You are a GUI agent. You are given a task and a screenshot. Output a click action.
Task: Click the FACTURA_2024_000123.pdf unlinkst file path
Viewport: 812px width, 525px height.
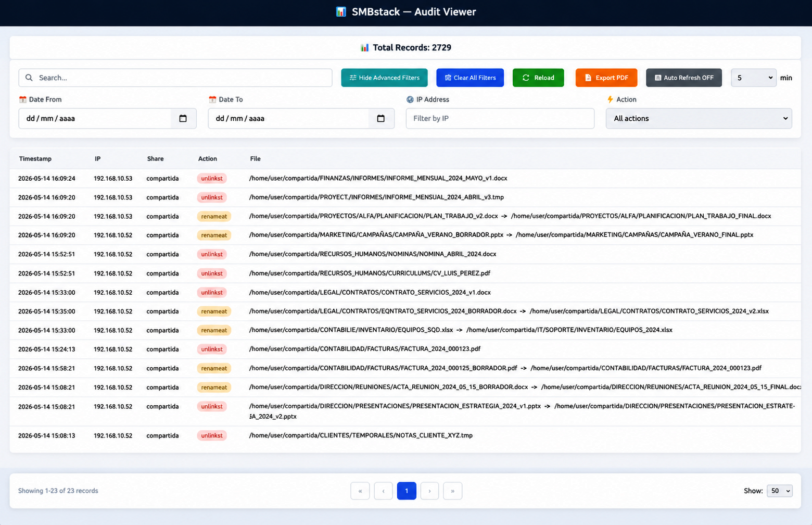[x=365, y=349]
